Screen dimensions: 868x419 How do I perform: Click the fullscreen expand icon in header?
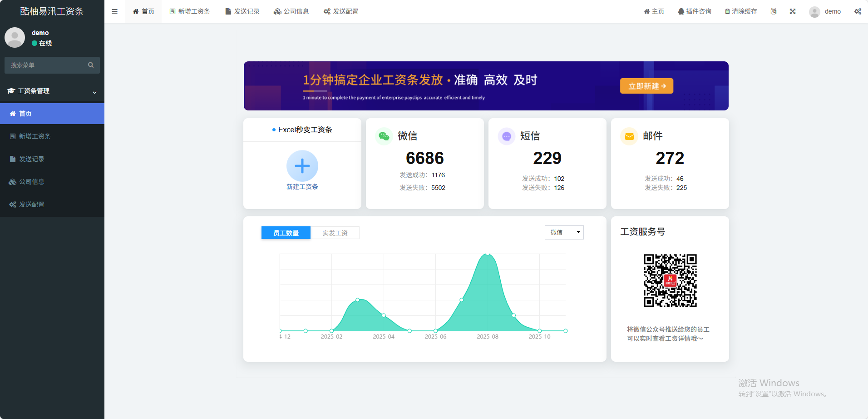pos(793,11)
